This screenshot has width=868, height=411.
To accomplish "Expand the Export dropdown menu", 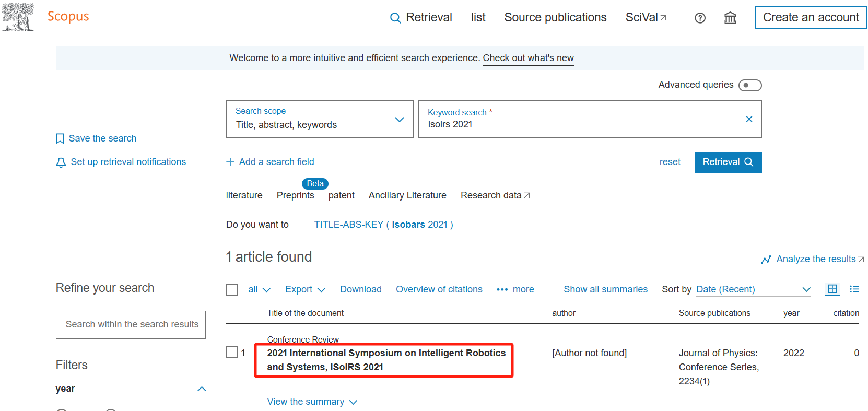I will tap(305, 289).
